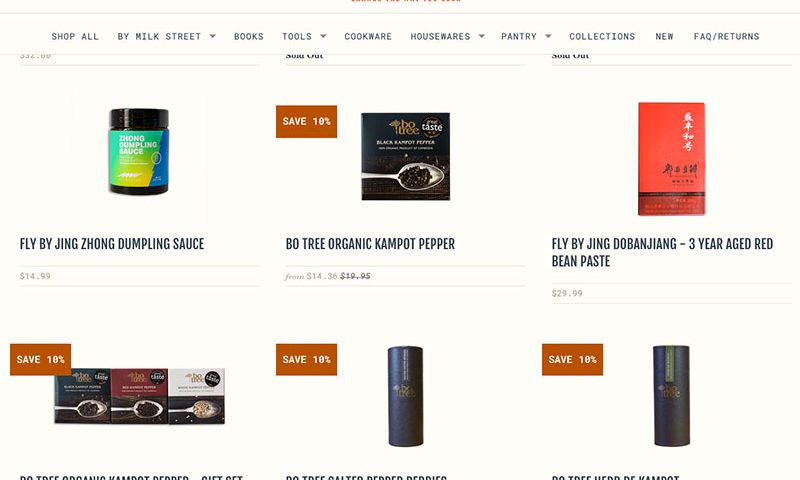Screen dimensions: 800x480
Task: Expand the Tools menu arrow
Action: coord(323,36)
